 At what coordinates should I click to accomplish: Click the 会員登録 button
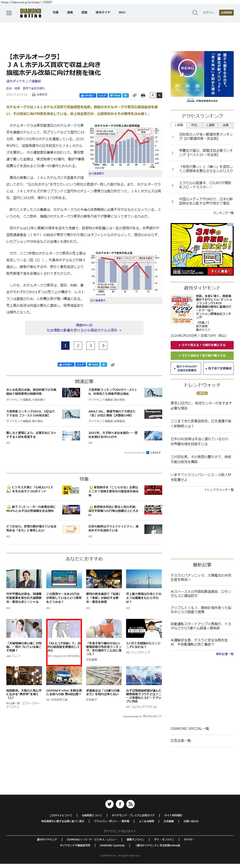click(x=226, y=12)
